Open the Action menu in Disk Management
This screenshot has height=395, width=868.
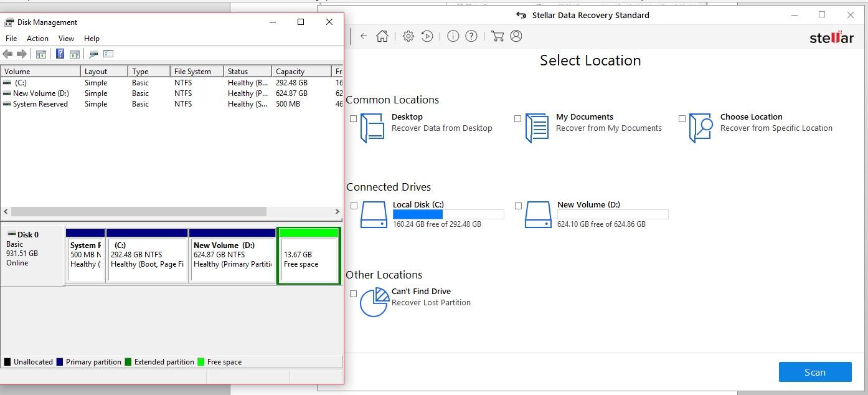(37, 39)
